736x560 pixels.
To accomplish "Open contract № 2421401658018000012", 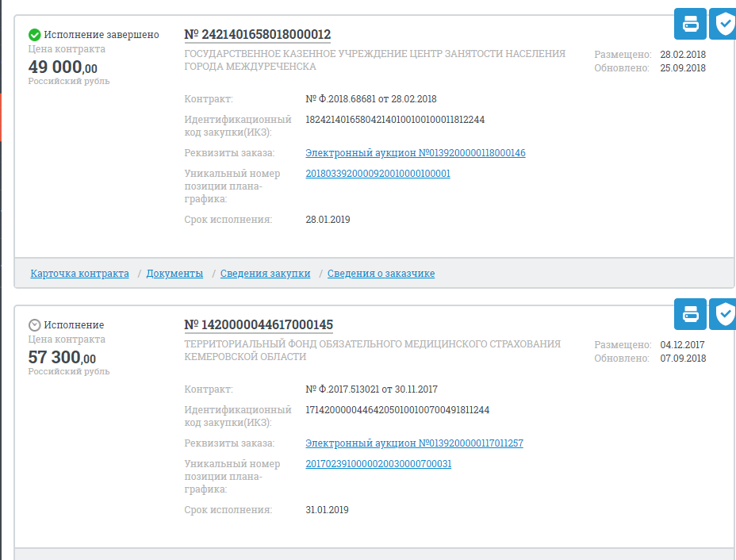I will point(258,35).
